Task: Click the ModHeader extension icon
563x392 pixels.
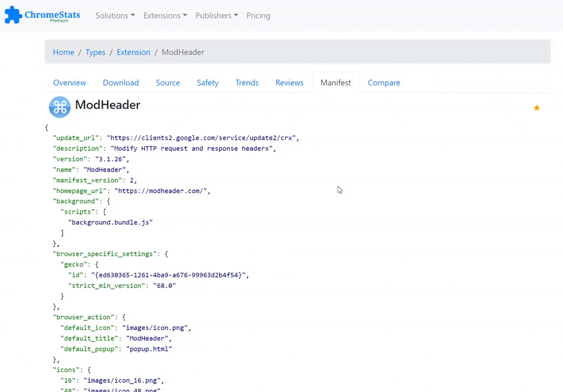Action: click(59, 107)
